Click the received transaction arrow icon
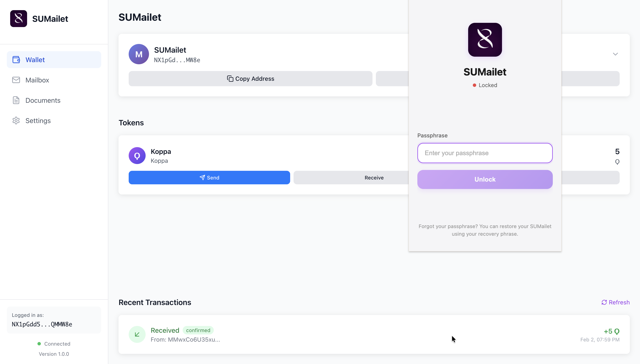Viewport: 640px width, 364px height. (x=137, y=334)
